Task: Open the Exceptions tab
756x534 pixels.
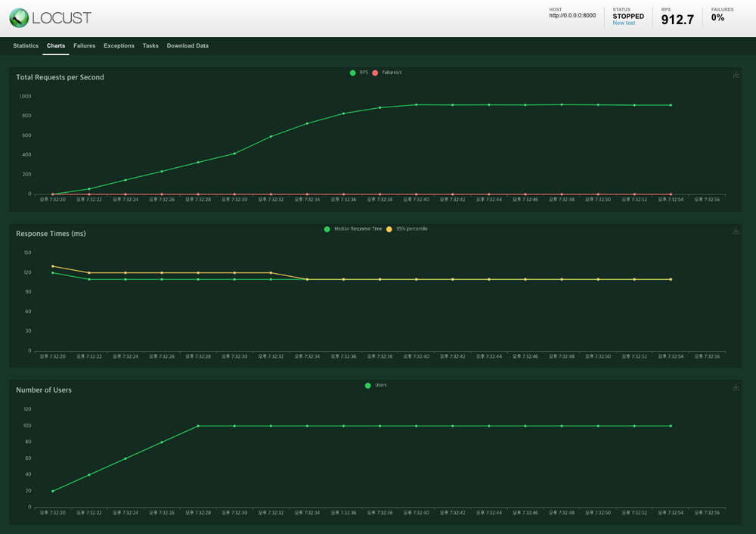Action: (x=119, y=45)
